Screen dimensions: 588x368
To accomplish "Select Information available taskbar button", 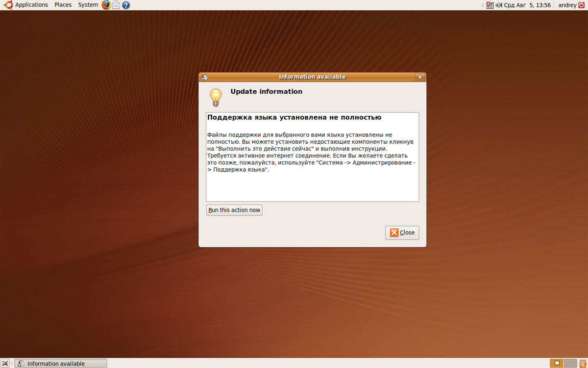I will point(61,364).
